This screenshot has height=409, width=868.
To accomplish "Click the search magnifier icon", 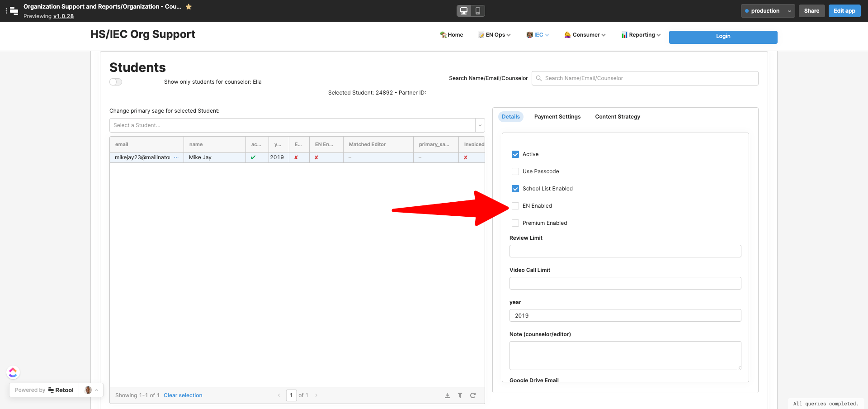I will pyautogui.click(x=539, y=78).
